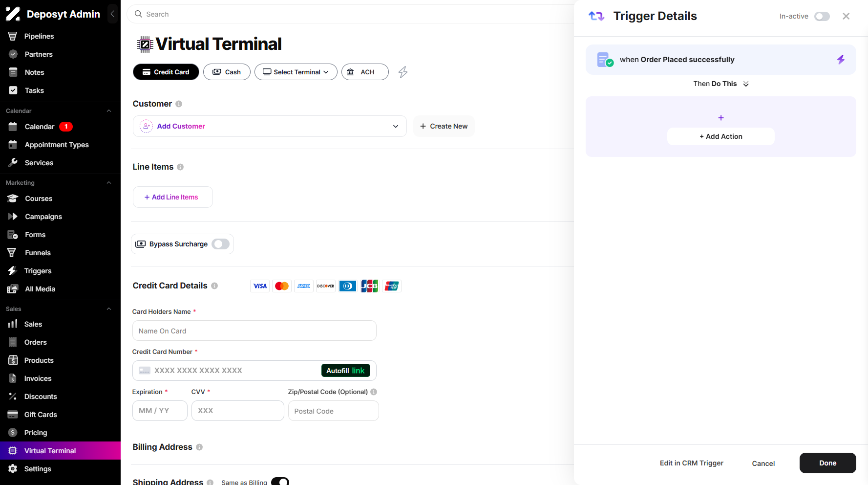Image resolution: width=868 pixels, height=485 pixels.
Task: Open the Select Terminal dropdown
Action: (296, 72)
